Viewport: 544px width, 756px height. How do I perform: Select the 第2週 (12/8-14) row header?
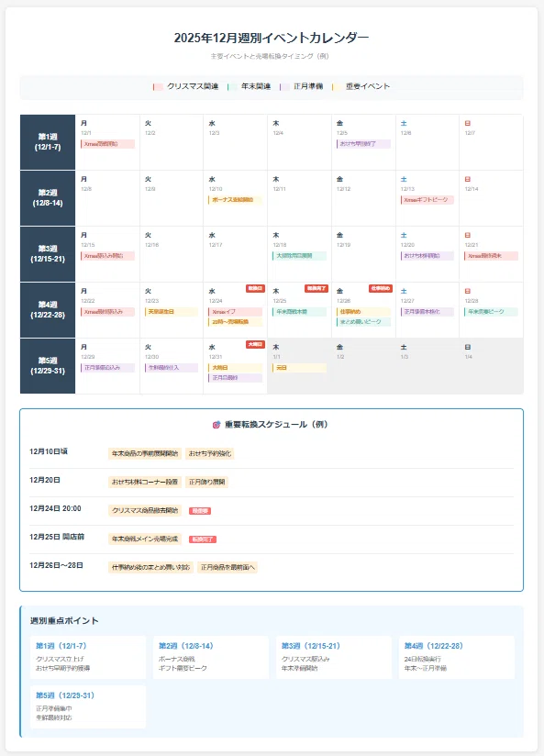tap(48, 198)
